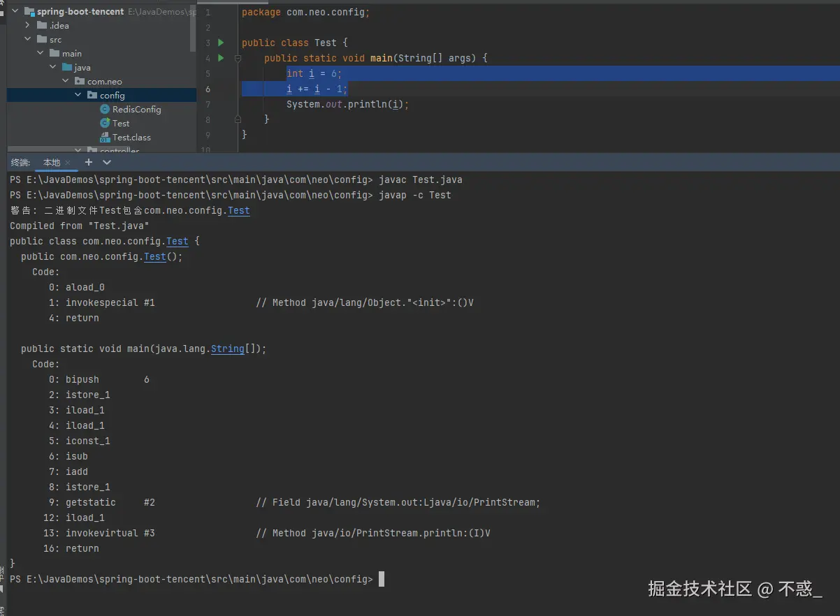The height and width of the screenshot is (616, 840).
Task: Collapse the java source folder
Action: [x=52, y=67]
